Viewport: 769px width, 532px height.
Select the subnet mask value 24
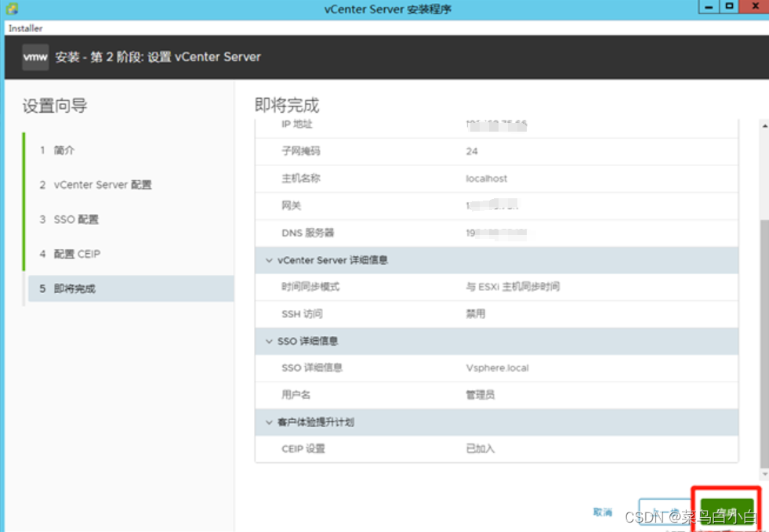(472, 151)
